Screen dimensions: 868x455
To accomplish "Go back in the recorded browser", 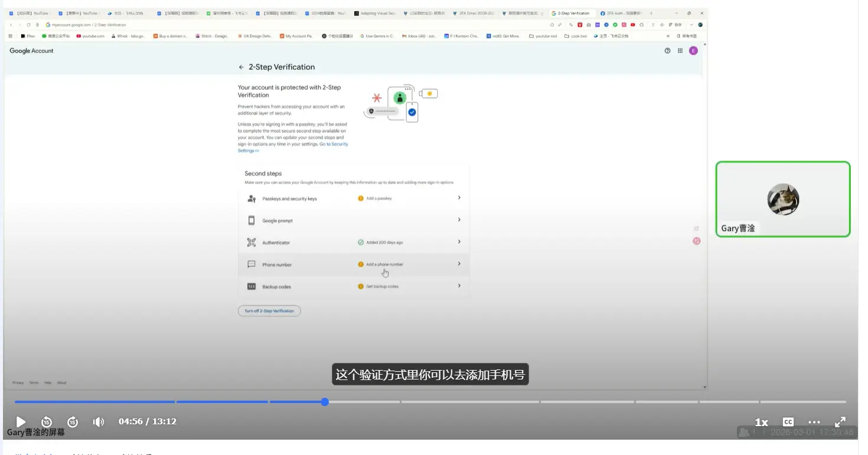I will point(11,25).
